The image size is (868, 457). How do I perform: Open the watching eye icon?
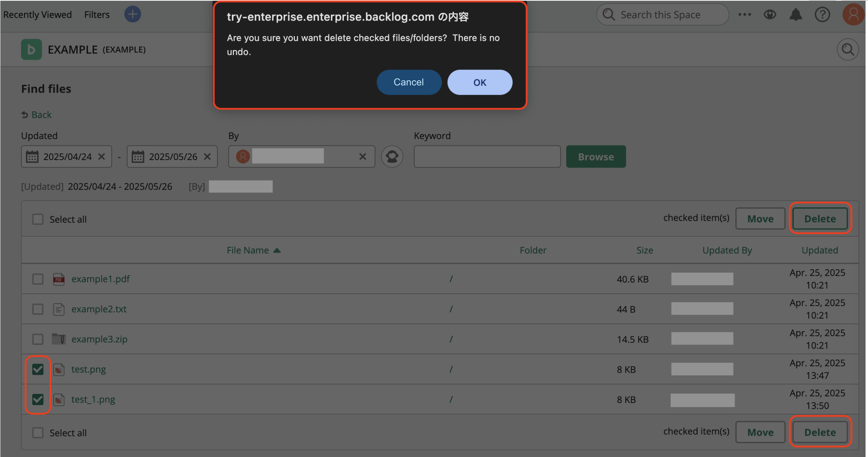[770, 14]
